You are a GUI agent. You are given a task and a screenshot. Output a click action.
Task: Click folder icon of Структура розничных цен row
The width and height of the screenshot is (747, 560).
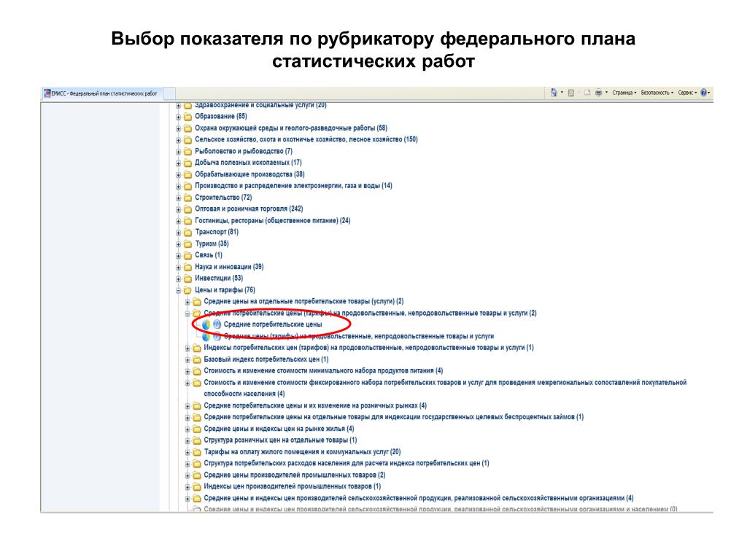coord(197,440)
